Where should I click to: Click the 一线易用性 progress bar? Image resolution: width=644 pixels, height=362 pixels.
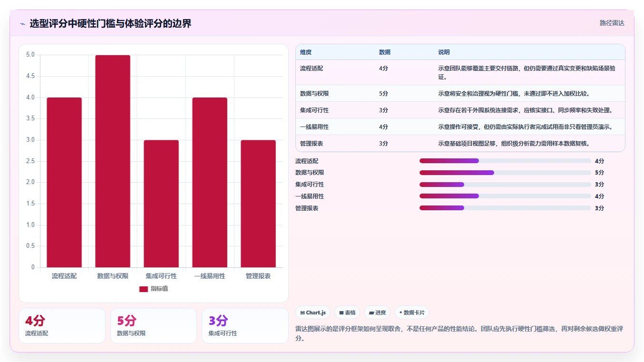tap(505, 196)
